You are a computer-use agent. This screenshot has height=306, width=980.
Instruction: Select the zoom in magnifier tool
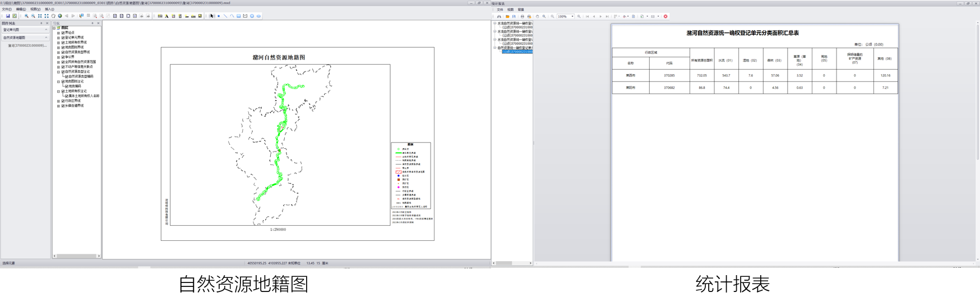(x=26, y=16)
